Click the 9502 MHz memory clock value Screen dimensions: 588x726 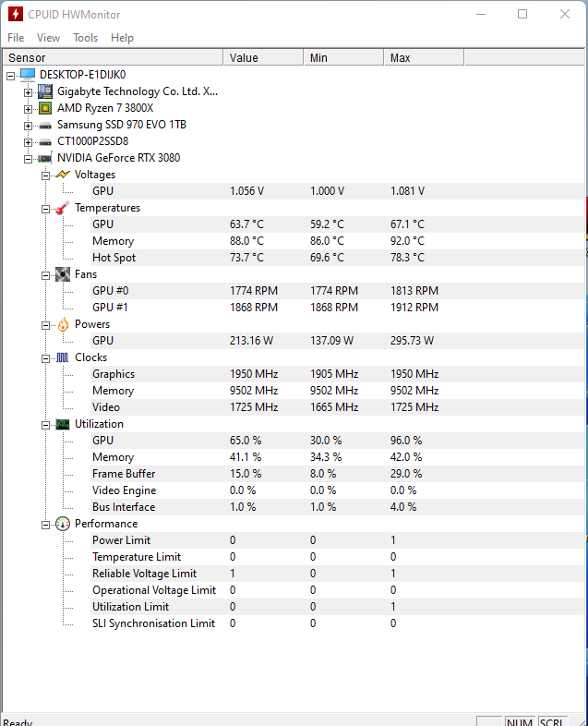click(x=254, y=391)
